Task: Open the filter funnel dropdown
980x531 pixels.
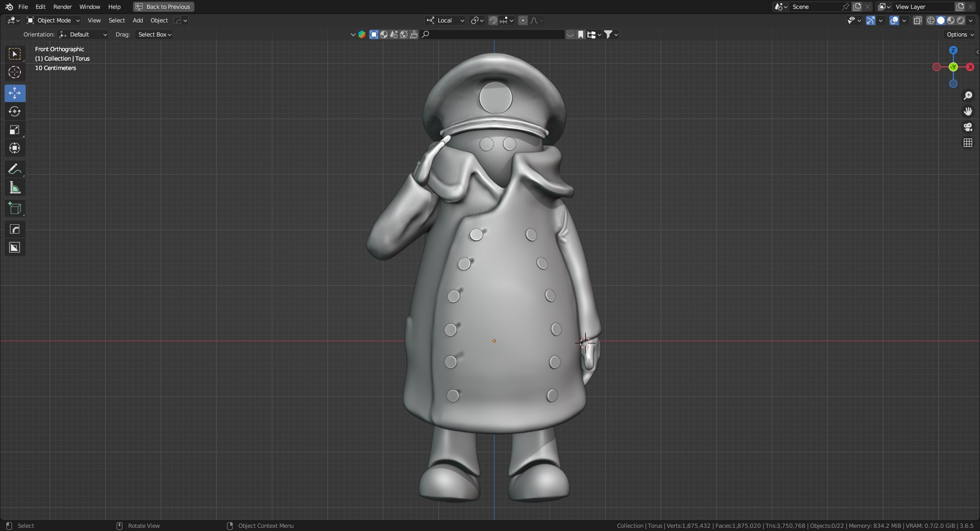Action: (611, 34)
